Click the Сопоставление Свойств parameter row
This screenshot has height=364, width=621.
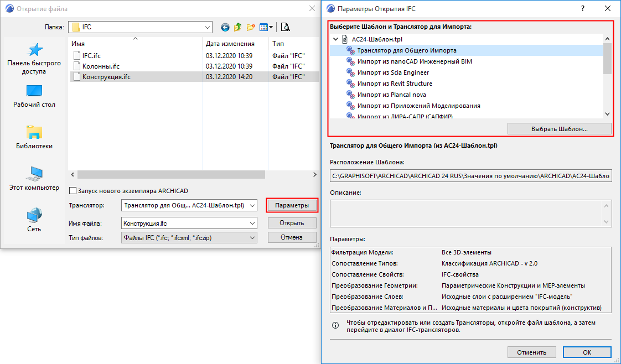[x=470, y=274]
